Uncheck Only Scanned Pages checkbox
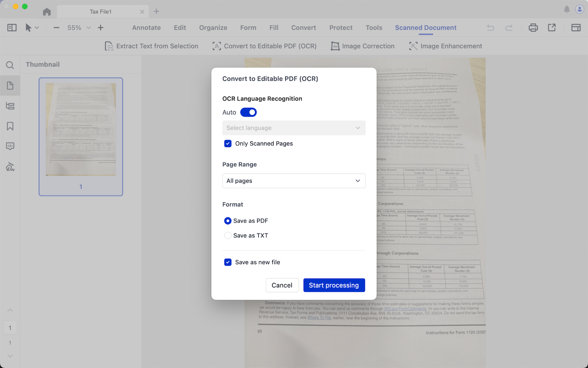This screenshot has width=588, height=368. (x=228, y=144)
